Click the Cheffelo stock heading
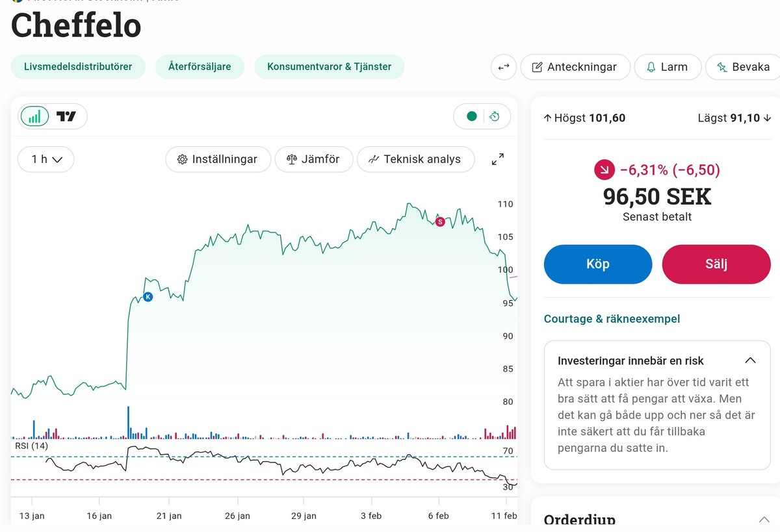This screenshot has width=780, height=532. [76, 25]
